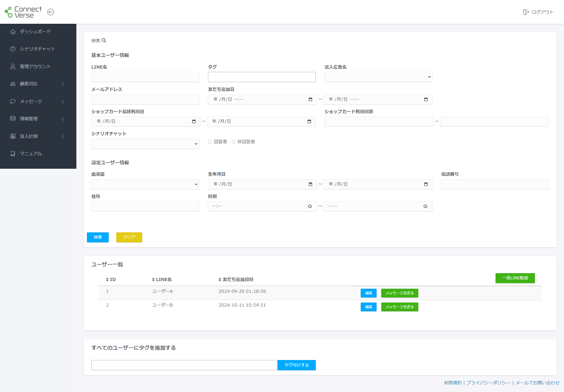
Task: Click user ID 2 link
Action: tap(108, 305)
